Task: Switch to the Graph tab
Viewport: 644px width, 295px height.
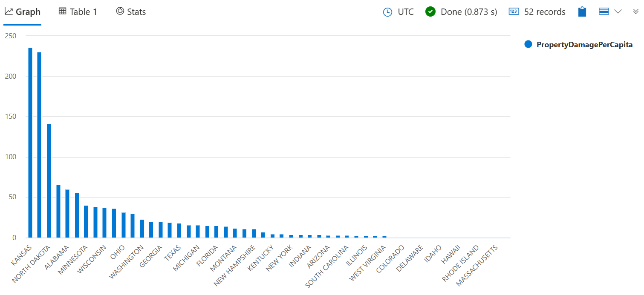Action: click(23, 12)
